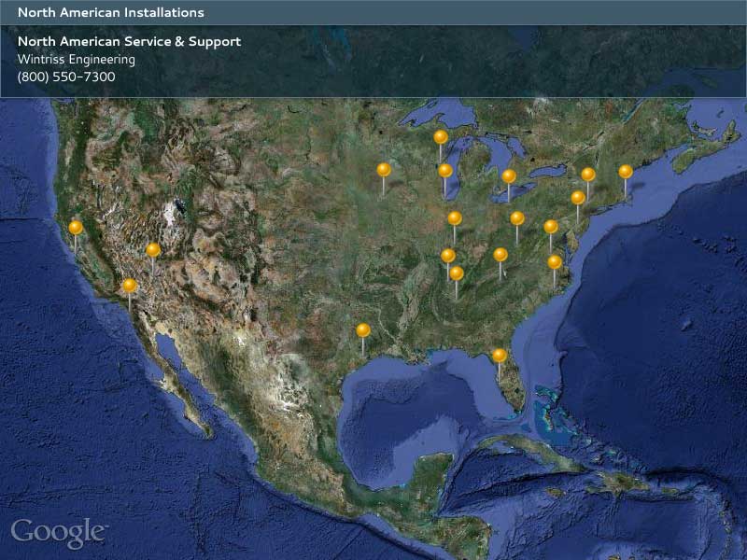Screen dimensions: 747x560
Task: Open the North Carolina installation pin
Action: tap(555, 262)
